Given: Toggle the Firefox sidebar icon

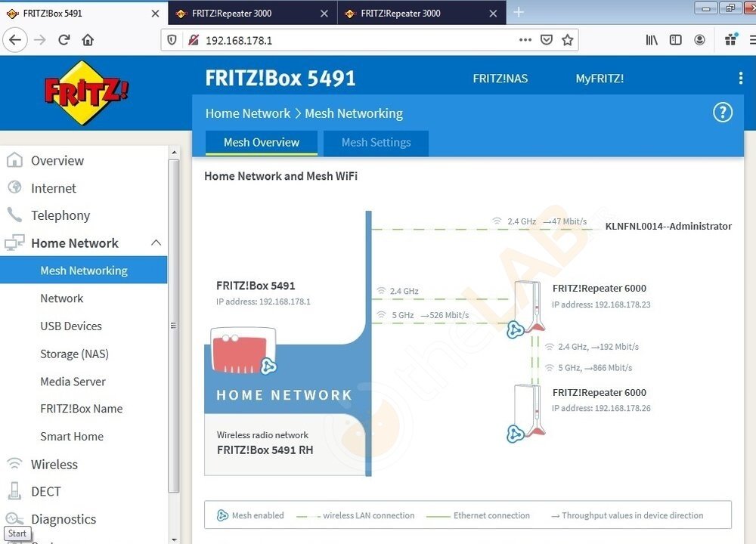Looking at the screenshot, I should (675, 40).
